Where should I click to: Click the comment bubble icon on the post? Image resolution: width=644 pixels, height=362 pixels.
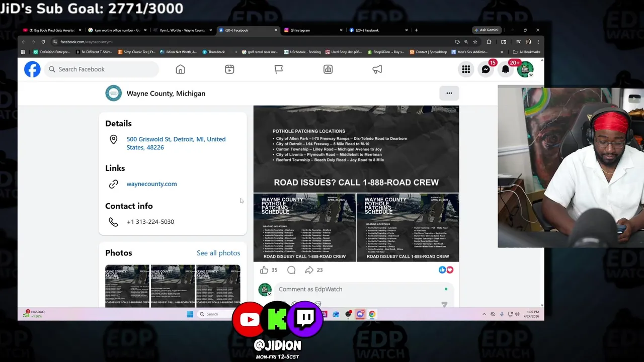291,270
